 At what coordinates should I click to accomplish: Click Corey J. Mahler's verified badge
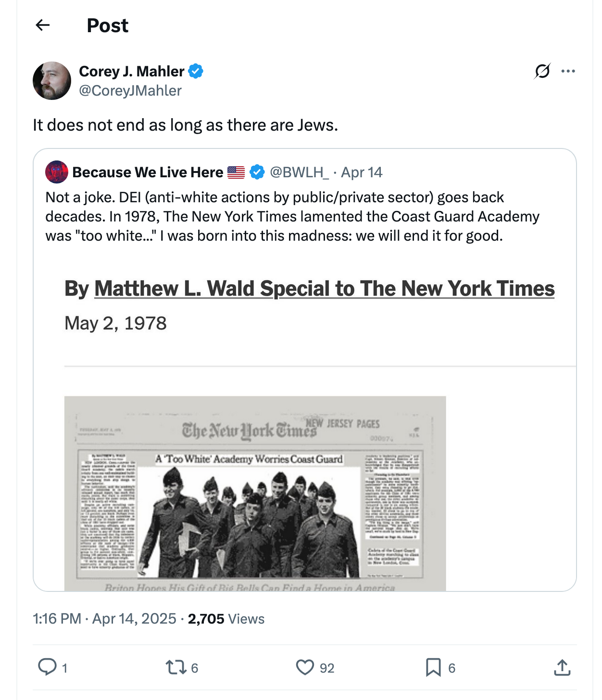[x=196, y=71]
